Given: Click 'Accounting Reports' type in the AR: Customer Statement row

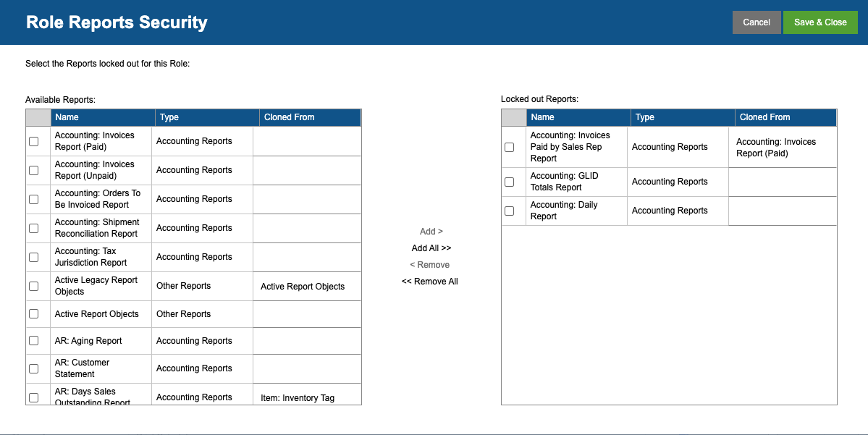Looking at the screenshot, I should (x=194, y=368).
